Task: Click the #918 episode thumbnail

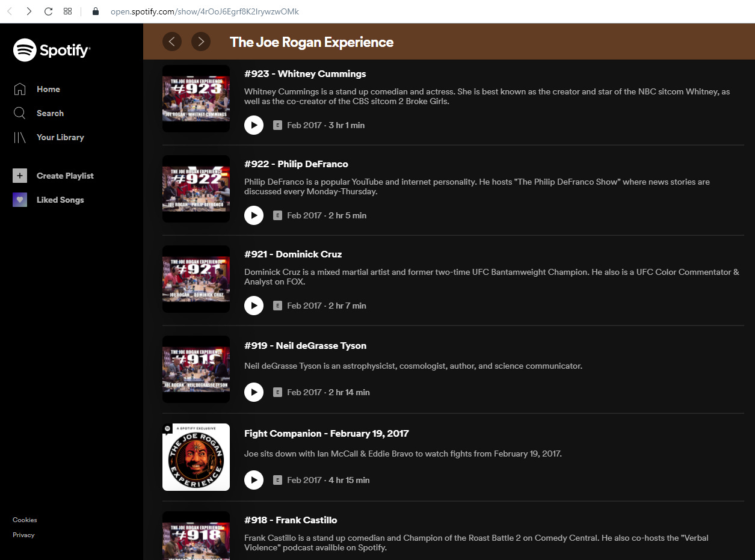Action: (x=196, y=535)
